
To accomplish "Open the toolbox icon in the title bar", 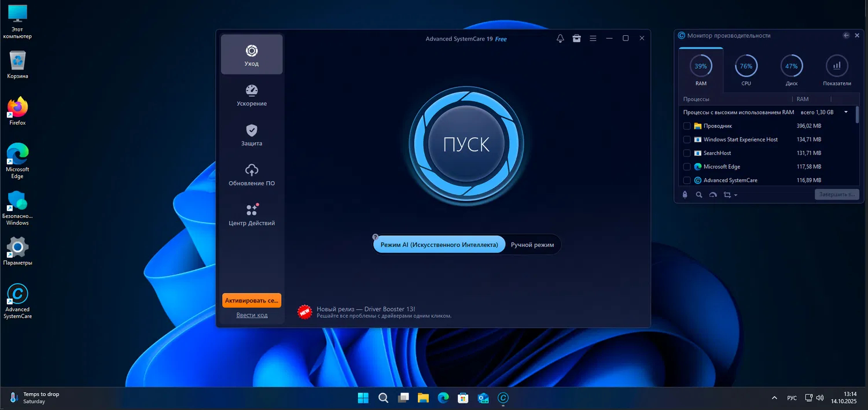I will [x=576, y=38].
